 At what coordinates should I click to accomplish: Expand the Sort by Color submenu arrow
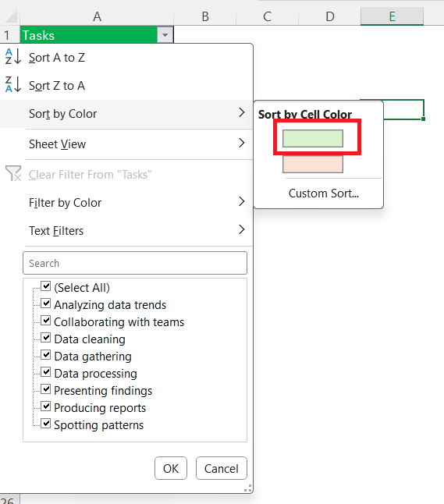click(242, 112)
